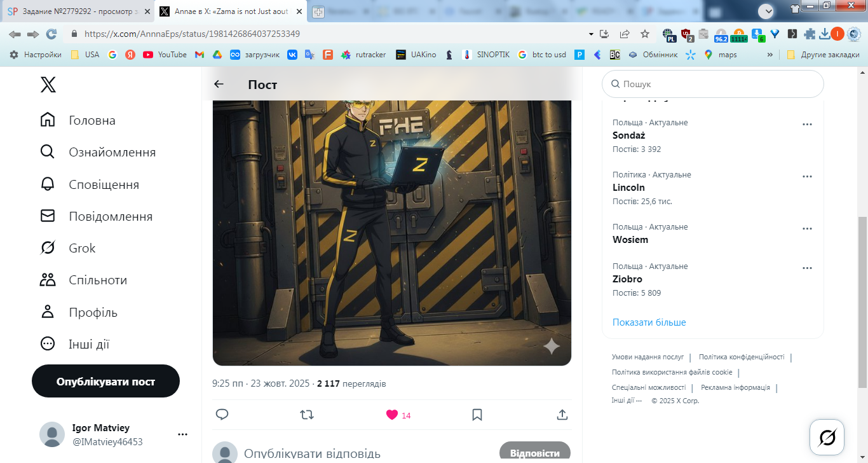Close the Annae в X tab

tap(299, 11)
